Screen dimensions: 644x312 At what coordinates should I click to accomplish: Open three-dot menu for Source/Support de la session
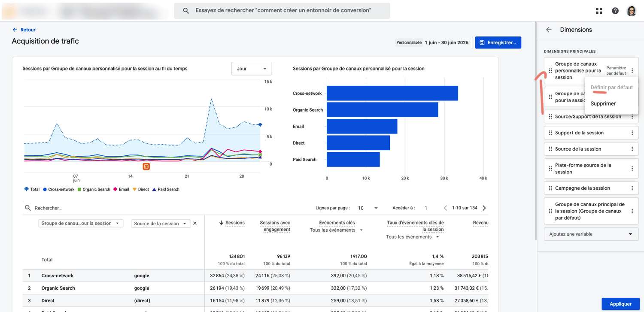(x=632, y=117)
